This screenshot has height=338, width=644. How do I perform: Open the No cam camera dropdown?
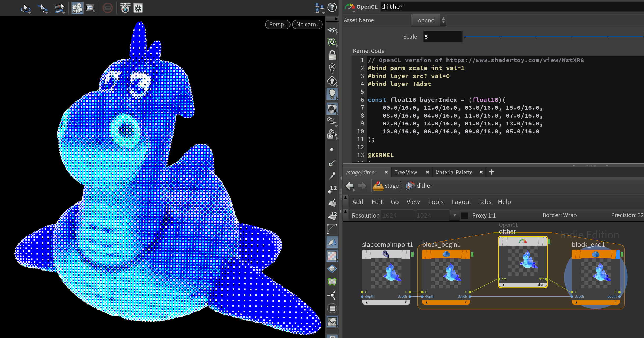pyautogui.click(x=307, y=25)
